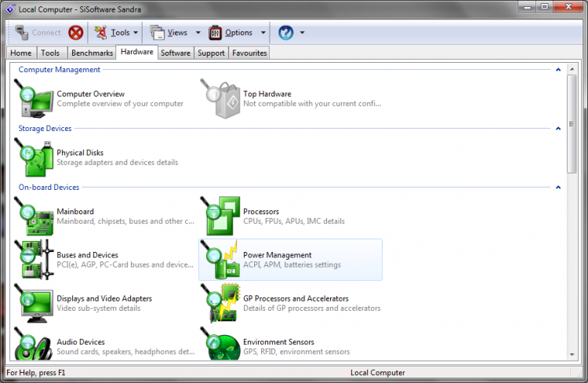Open the Options settings icon
Viewport: 588px width, 383px height.
tap(216, 33)
